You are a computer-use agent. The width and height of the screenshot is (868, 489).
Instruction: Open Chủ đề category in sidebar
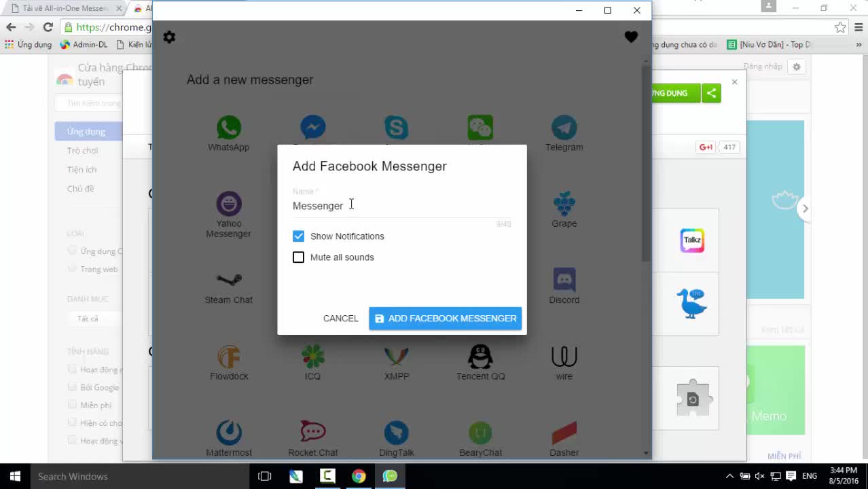80,188
